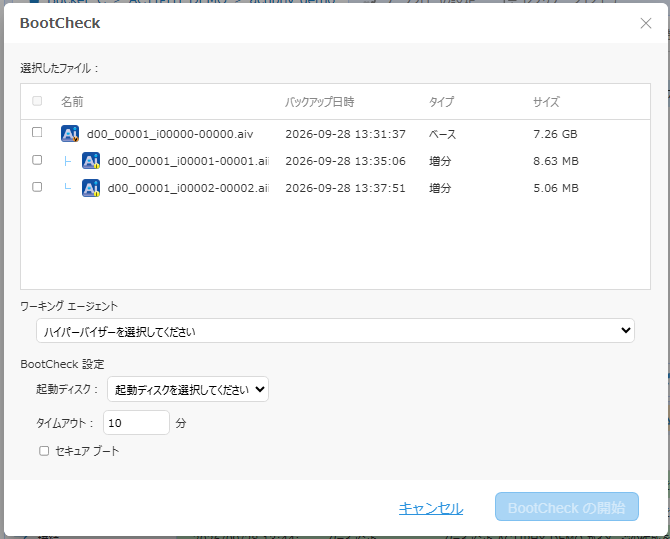Click the Ai icon of d00_00001_i00001-00001 file
Viewport: 670px width, 539px height.
tap(91, 161)
